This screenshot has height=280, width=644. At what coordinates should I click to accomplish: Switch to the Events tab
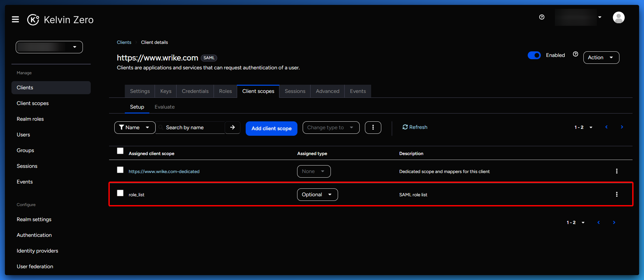pos(358,91)
